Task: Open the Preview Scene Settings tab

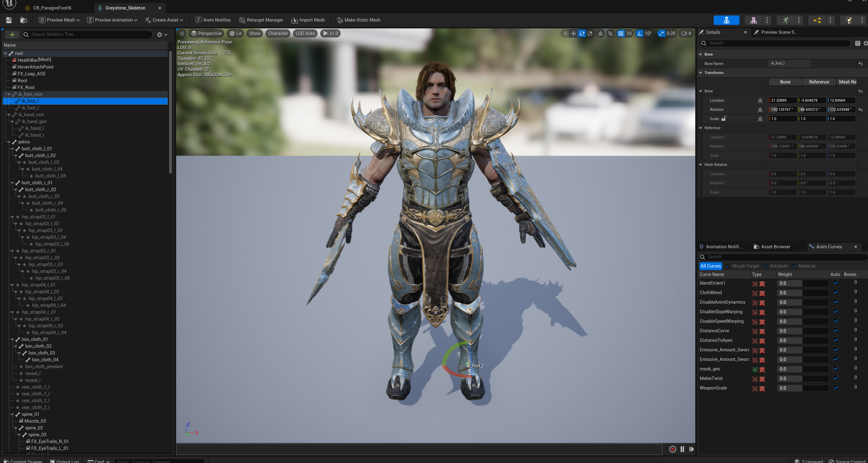Action: (x=775, y=32)
